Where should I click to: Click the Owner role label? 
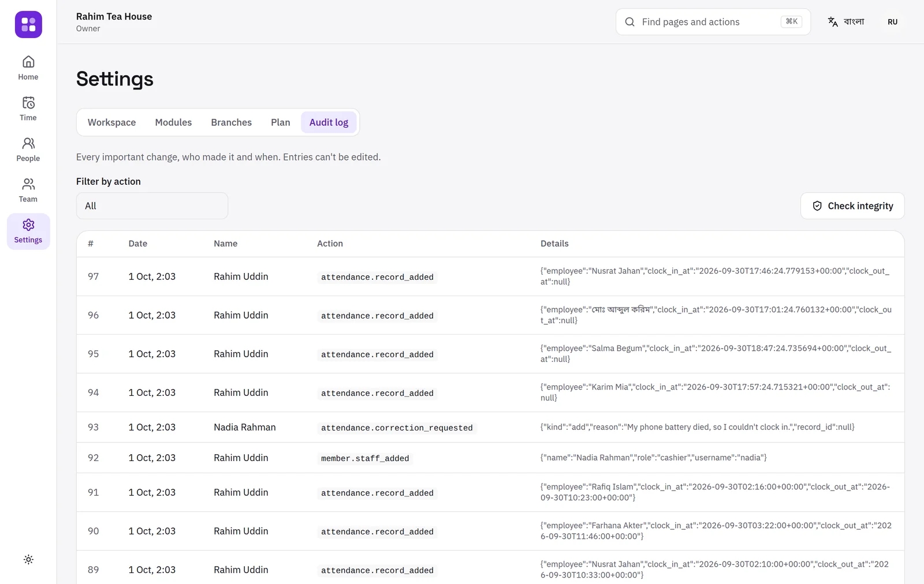pos(88,28)
